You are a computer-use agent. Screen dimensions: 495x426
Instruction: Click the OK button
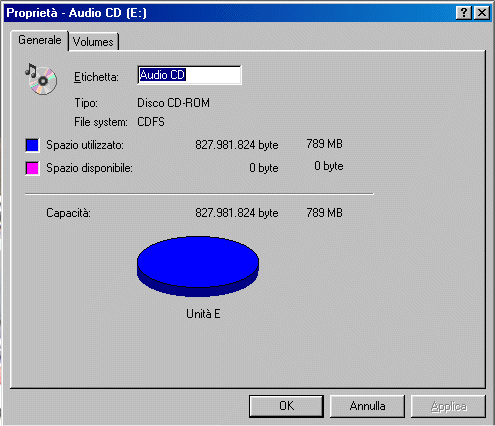pyautogui.click(x=286, y=406)
